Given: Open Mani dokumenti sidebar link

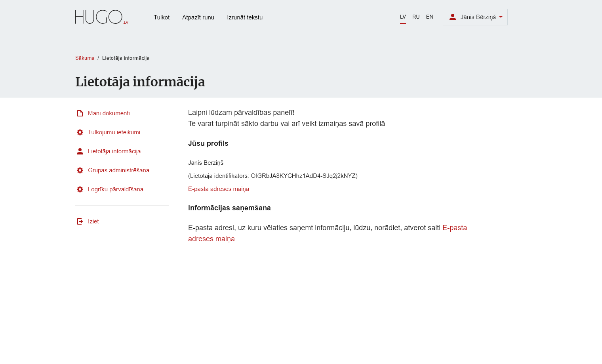Looking at the screenshot, I should 109,113.
